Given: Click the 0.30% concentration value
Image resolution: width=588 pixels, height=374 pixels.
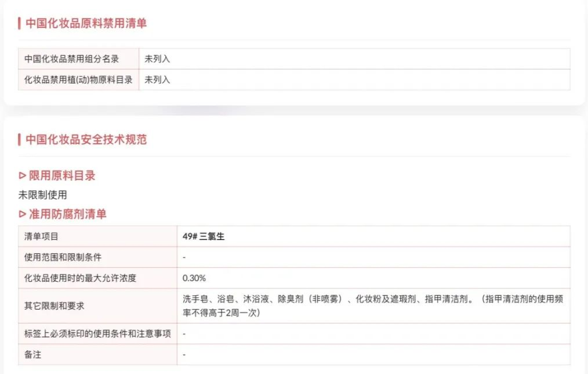Looking at the screenshot, I should tap(194, 278).
